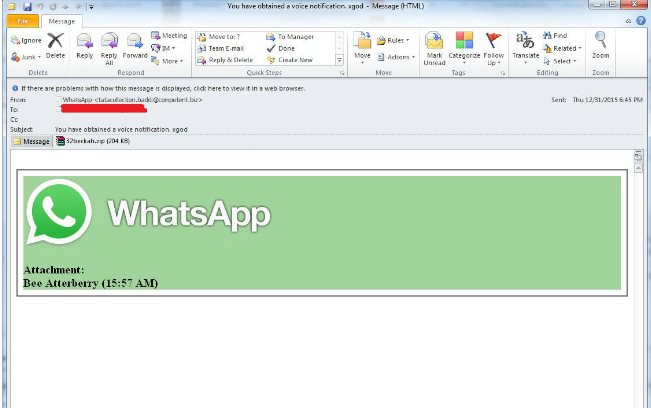Choose Reply All in Respond group

coord(109,49)
